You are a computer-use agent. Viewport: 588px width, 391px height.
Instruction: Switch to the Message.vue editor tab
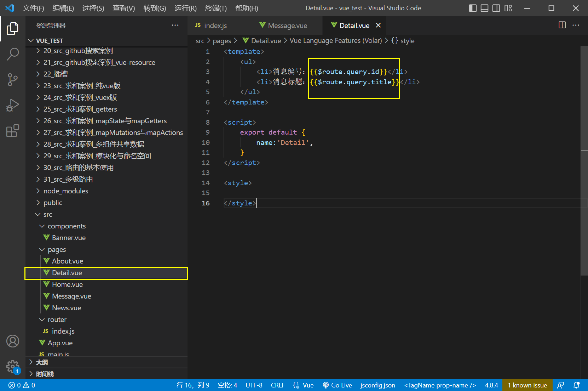(287, 25)
